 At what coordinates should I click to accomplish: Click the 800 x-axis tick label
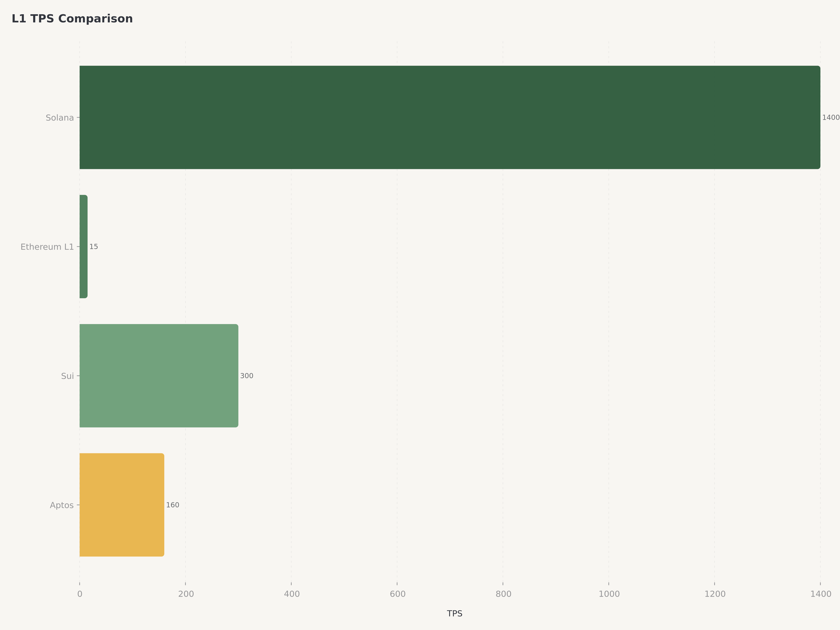click(x=504, y=594)
